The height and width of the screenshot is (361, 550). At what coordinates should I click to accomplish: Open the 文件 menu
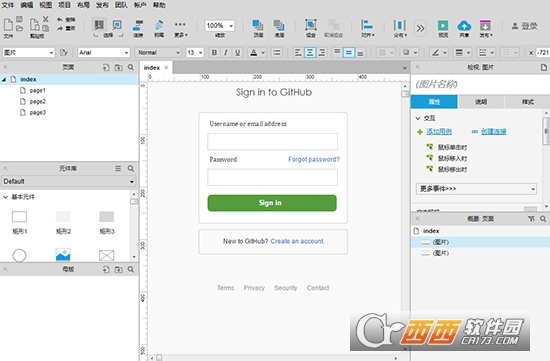click(8, 5)
